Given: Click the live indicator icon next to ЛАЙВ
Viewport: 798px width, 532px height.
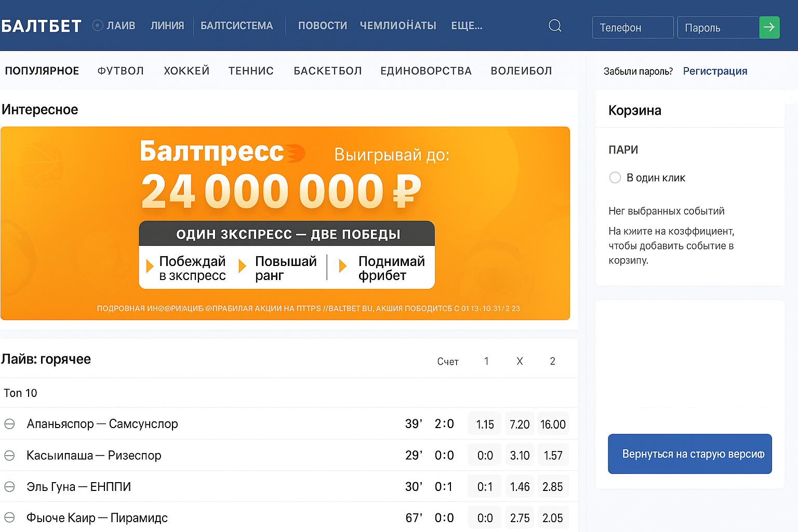Looking at the screenshot, I should 98,25.
